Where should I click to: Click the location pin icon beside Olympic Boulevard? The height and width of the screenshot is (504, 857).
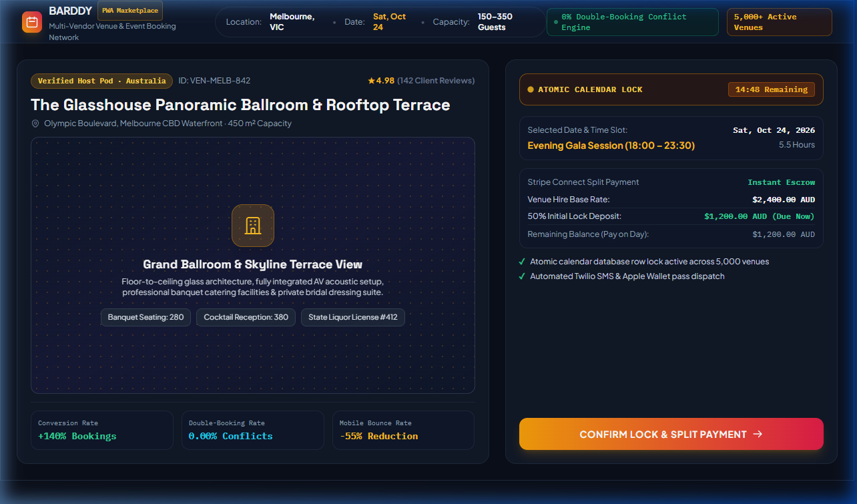35,123
